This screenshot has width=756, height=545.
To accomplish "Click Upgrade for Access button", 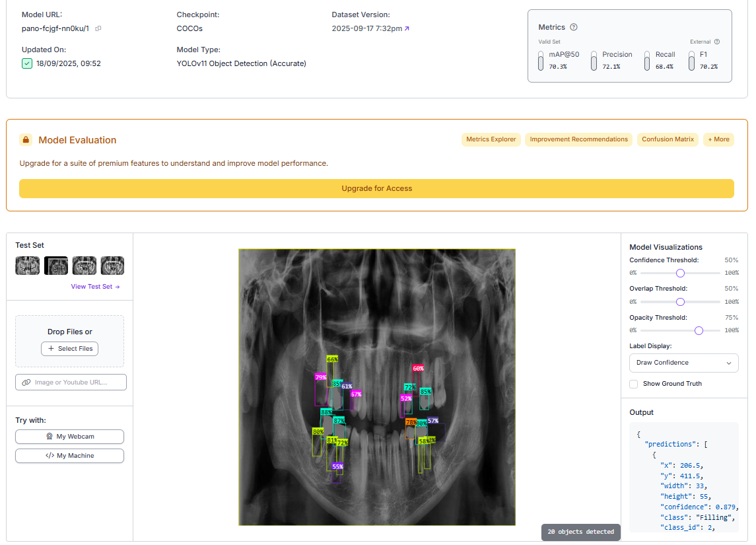I will [x=376, y=188].
